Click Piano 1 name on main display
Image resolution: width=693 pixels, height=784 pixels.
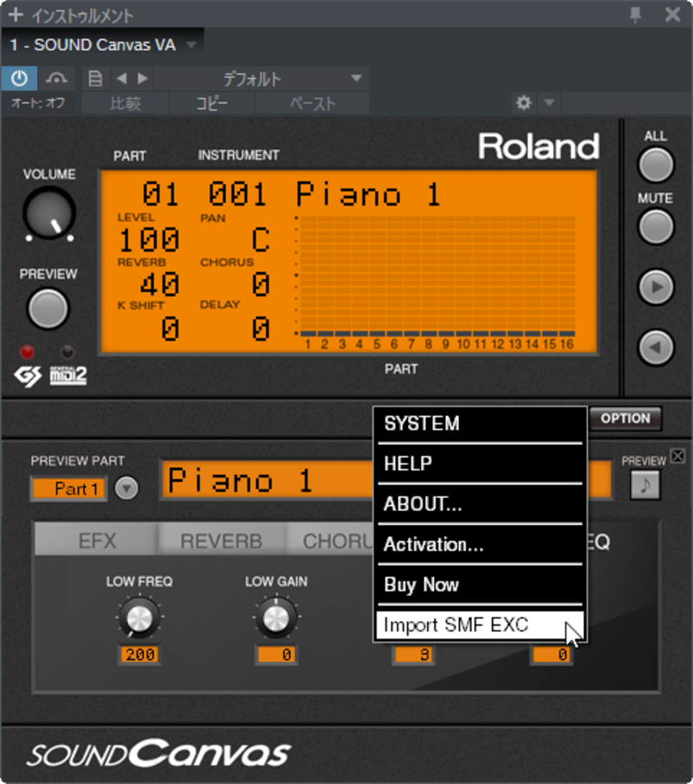tap(368, 194)
